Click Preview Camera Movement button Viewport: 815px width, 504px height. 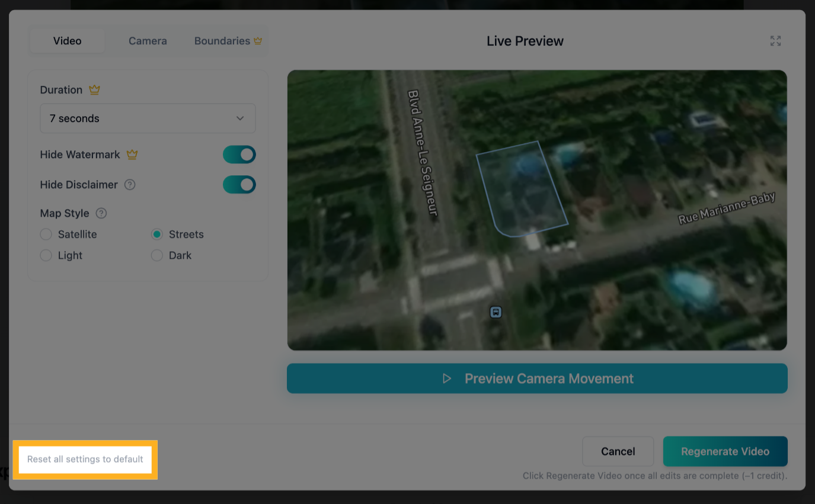pyautogui.click(x=537, y=378)
